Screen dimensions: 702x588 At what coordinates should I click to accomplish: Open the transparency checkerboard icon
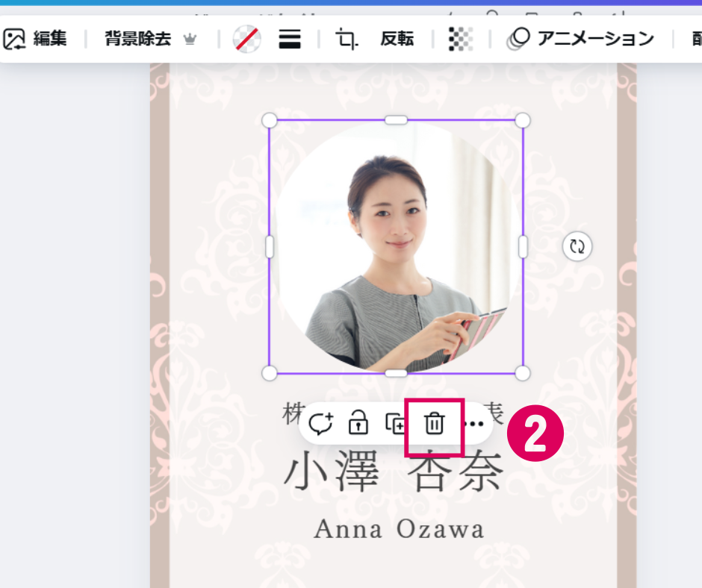[x=461, y=39]
